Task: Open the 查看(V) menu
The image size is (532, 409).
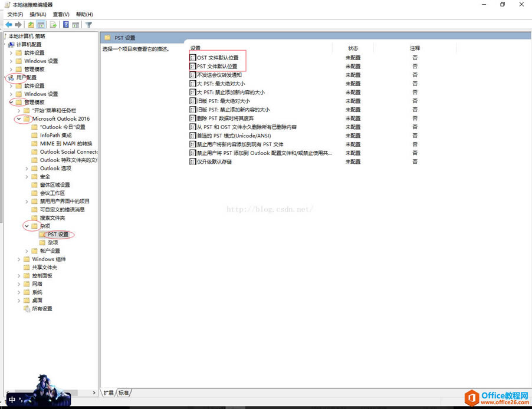Action: point(61,14)
